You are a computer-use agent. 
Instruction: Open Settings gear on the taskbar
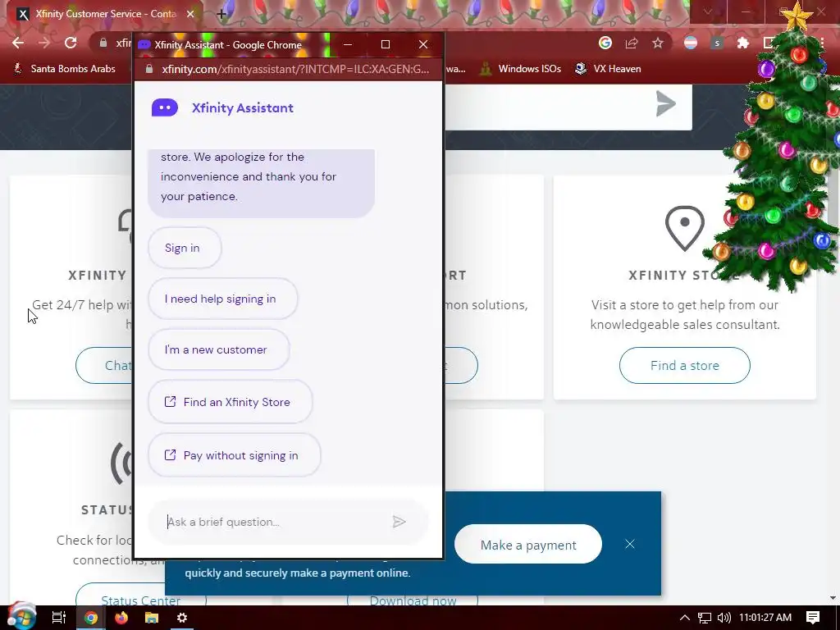pos(182,618)
